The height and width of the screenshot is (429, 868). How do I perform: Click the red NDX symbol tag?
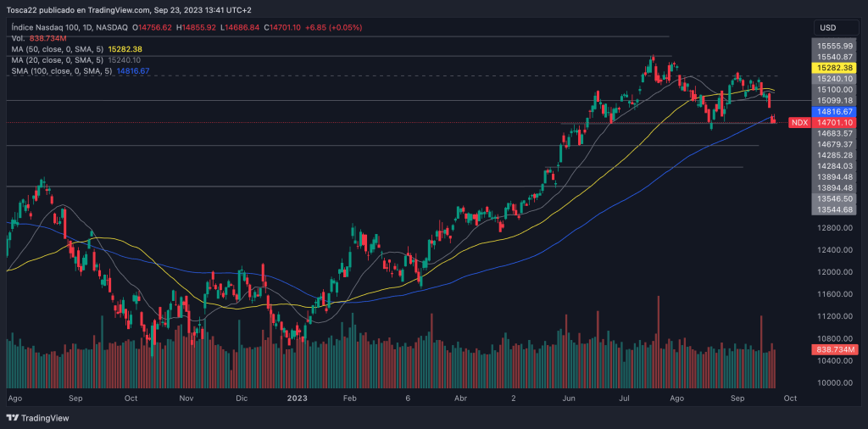798,123
